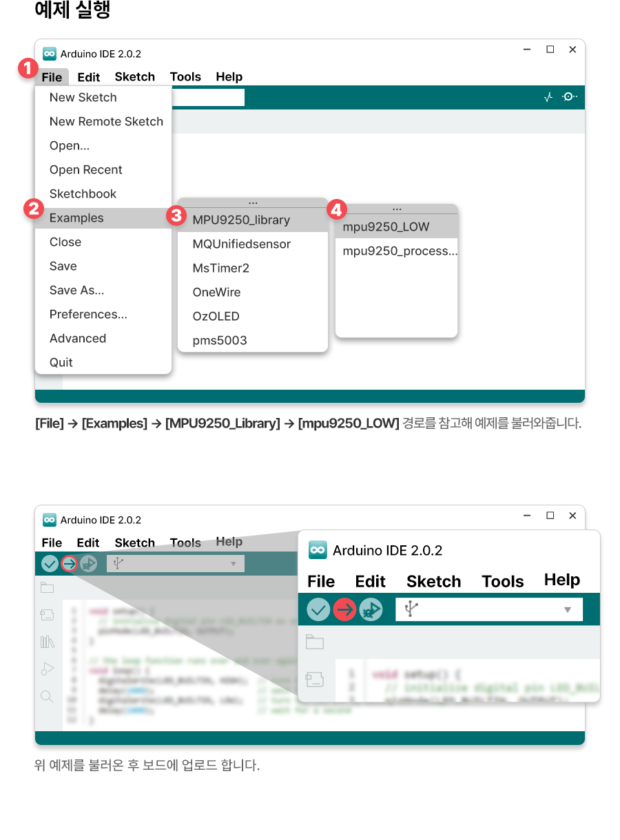Screen dimensions: 620x840
Task: Start Debugging from the enlarged toolbar
Action: tap(371, 609)
